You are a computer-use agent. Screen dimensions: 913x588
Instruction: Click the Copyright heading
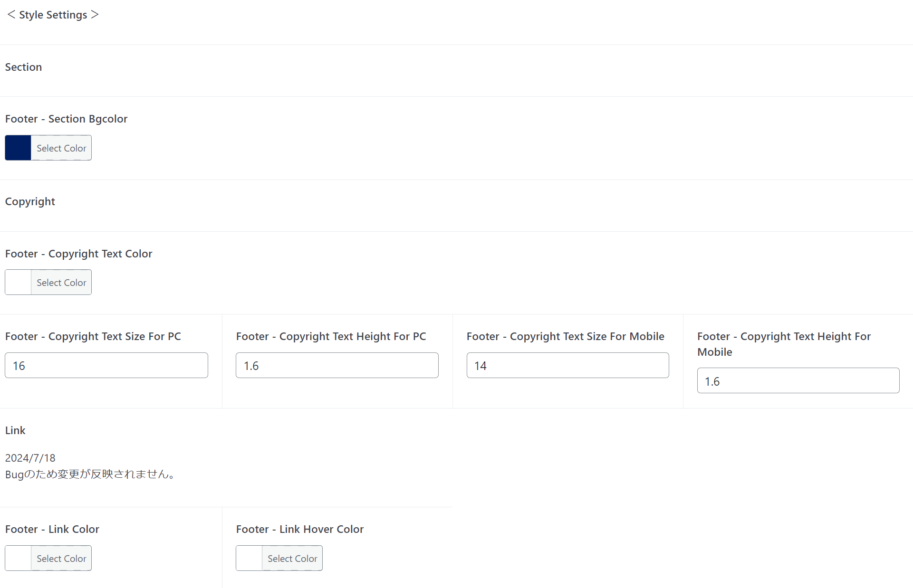pos(30,202)
